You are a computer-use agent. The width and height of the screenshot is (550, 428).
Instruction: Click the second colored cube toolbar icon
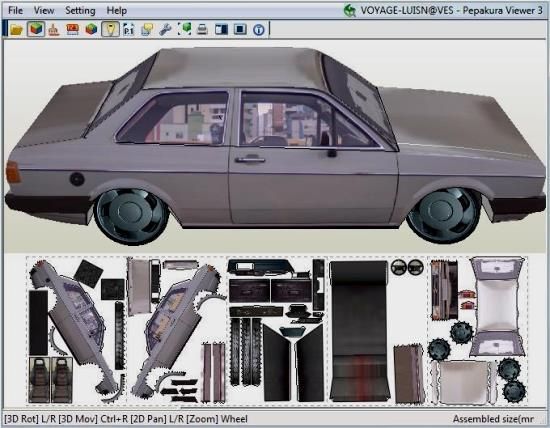coord(91,29)
